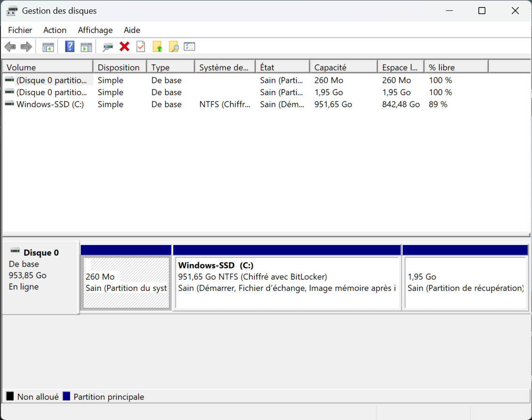Click the Partition principale legend text
This screenshot has width=532, height=420.
coord(109,396)
